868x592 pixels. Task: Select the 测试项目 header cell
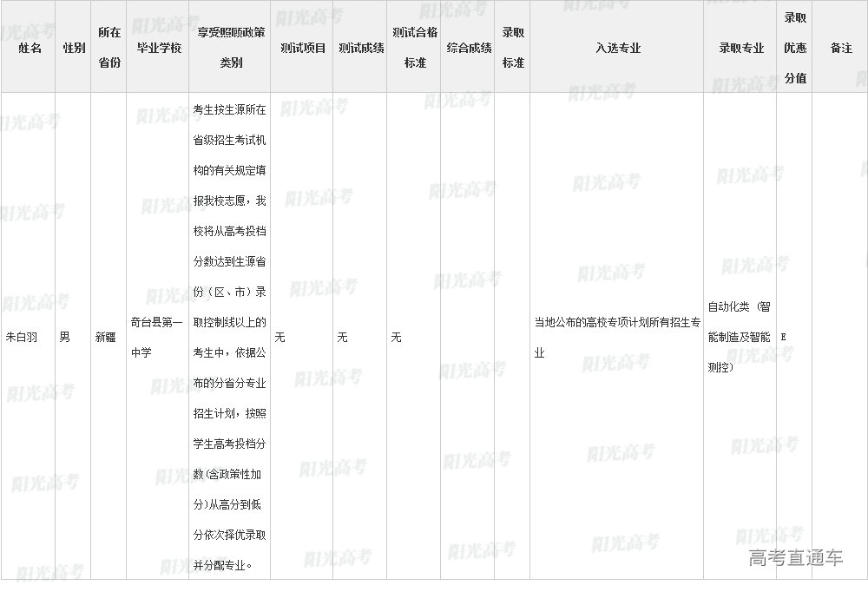[303, 48]
